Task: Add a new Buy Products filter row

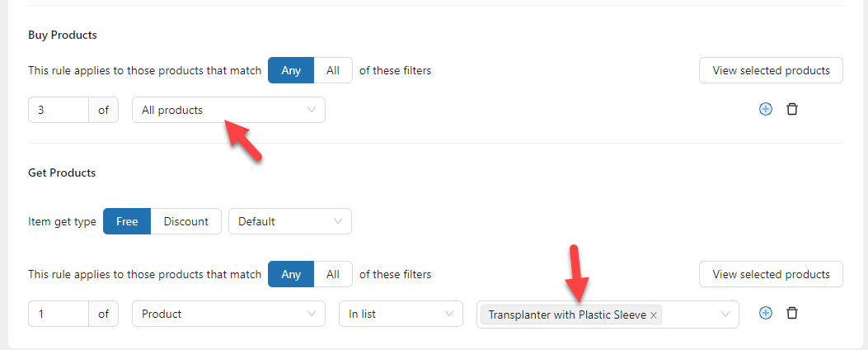Action: point(765,109)
